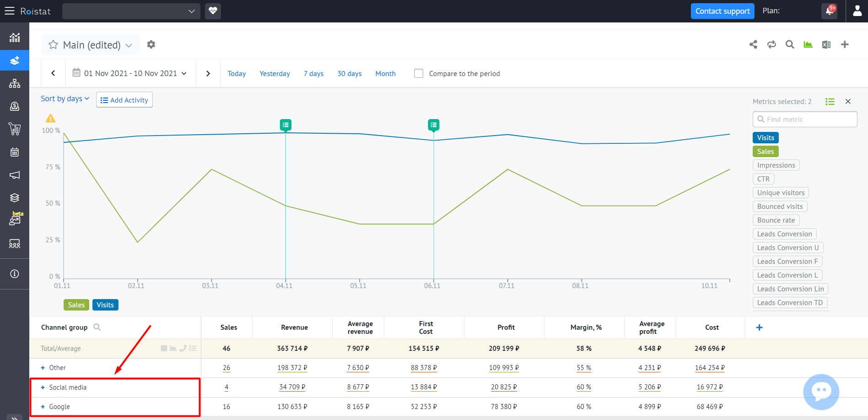This screenshot has height=420, width=868.
Task: Enable the Bounced visits metric
Action: pyautogui.click(x=780, y=207)
